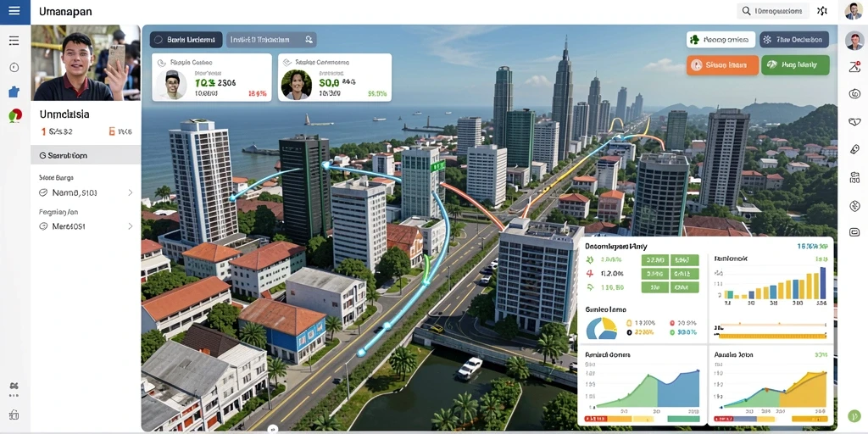Click the circle icon in dark map pill
This screenshot has height=434, width=868.
[159, 39]
